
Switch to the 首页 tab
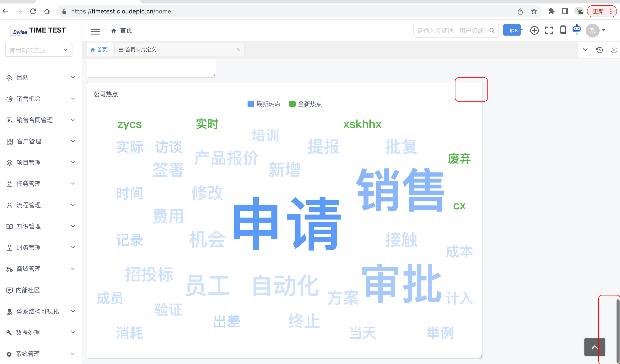[99, 50]
